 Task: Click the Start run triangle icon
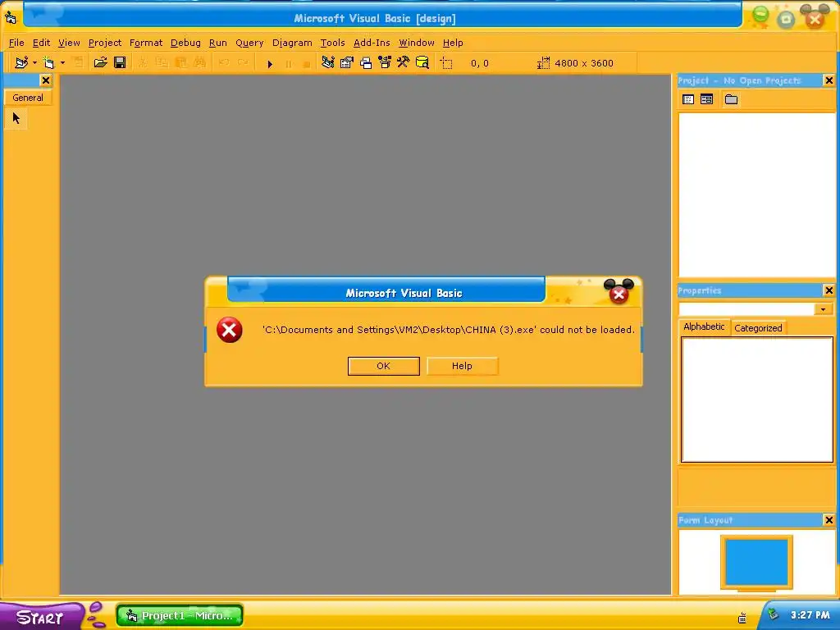(x=270, y=64)
